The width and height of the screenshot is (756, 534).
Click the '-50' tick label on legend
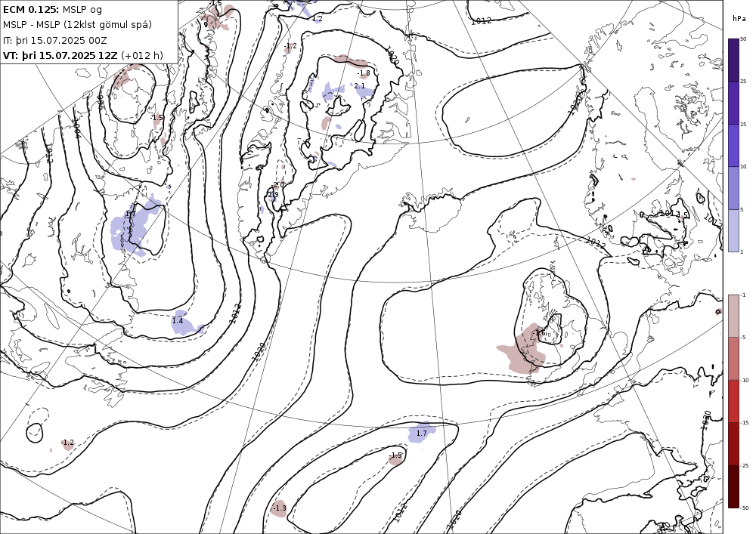(745, 508)
